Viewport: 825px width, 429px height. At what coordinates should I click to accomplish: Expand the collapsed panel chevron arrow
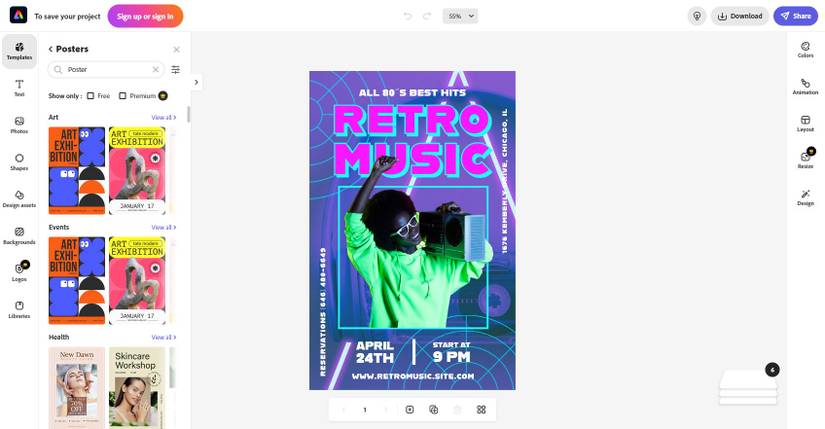[x=196, y=82]
